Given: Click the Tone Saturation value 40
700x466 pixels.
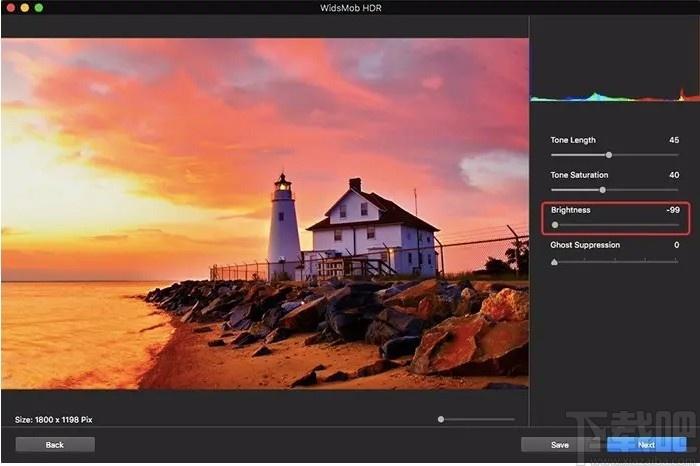Looking at the screenshot, I should pos(674,175).
